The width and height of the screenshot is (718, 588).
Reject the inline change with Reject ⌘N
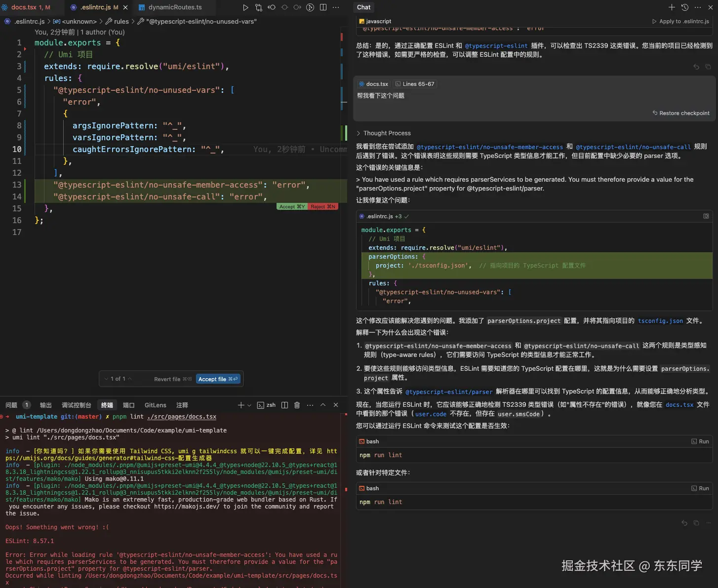point(323,206)
